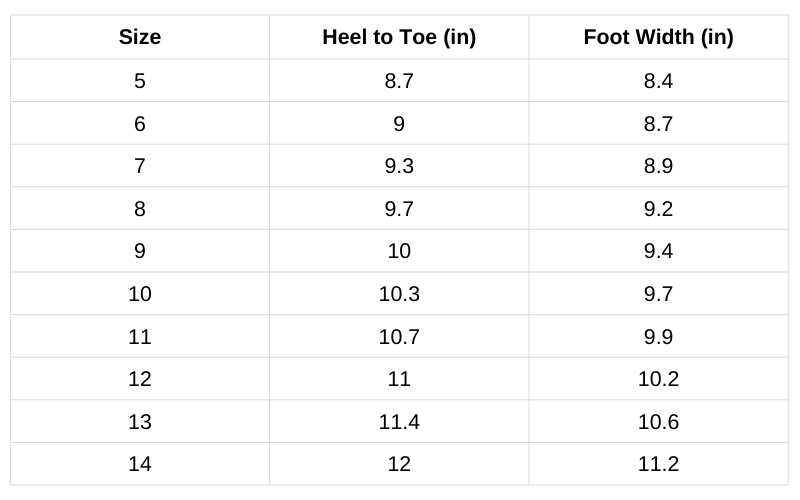This screenshot has width=800, height=500.
Task: Select the size 5 cell in Size column
Action: pyautogui.click(x=140, y=81)
